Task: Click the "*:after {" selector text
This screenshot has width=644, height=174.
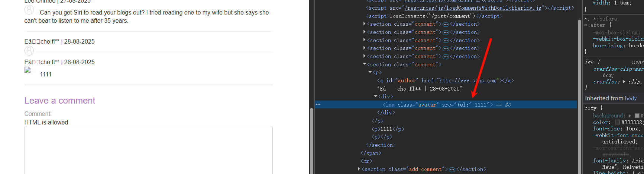Action: click(598, 25)
